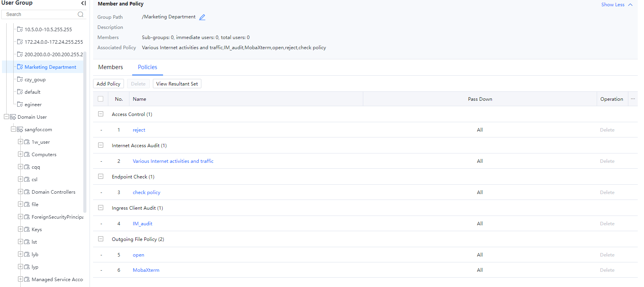
Task: Switch to the Members tab
Action: coord(110,67)
